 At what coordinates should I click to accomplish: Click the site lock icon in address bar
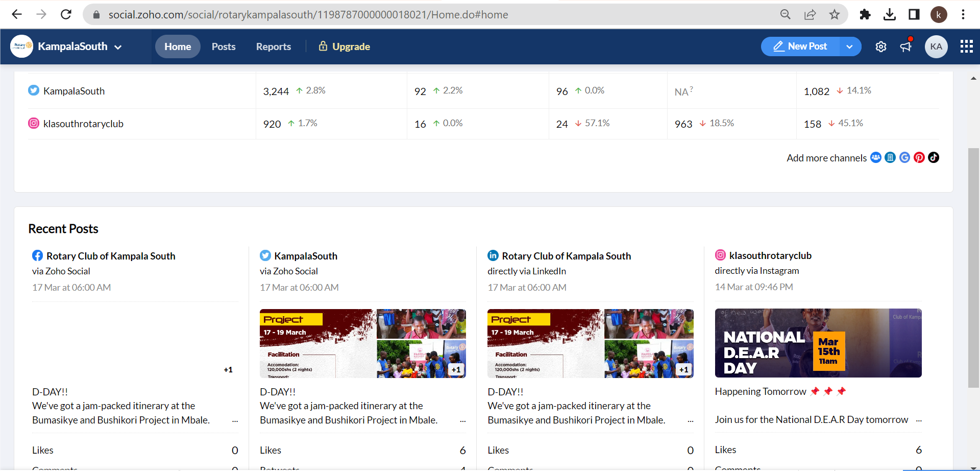[96, 14]
